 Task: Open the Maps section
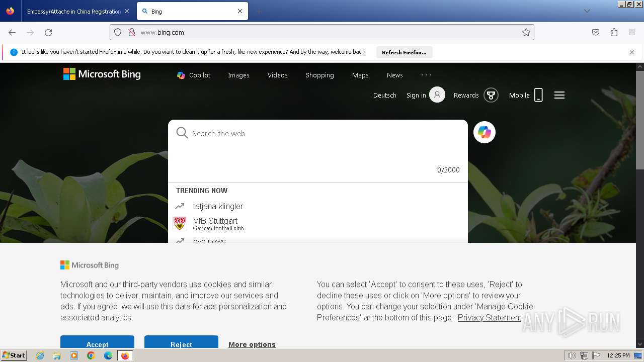(x=360, y=75)
